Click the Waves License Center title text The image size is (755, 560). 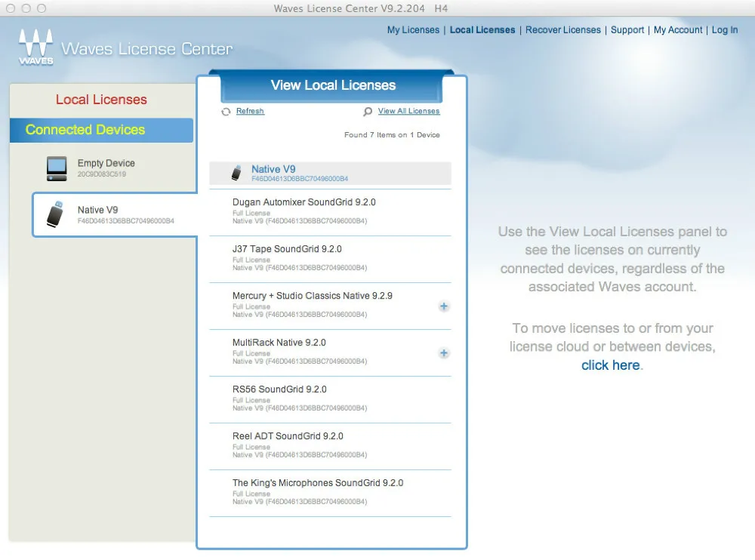[x=147, y=48]
